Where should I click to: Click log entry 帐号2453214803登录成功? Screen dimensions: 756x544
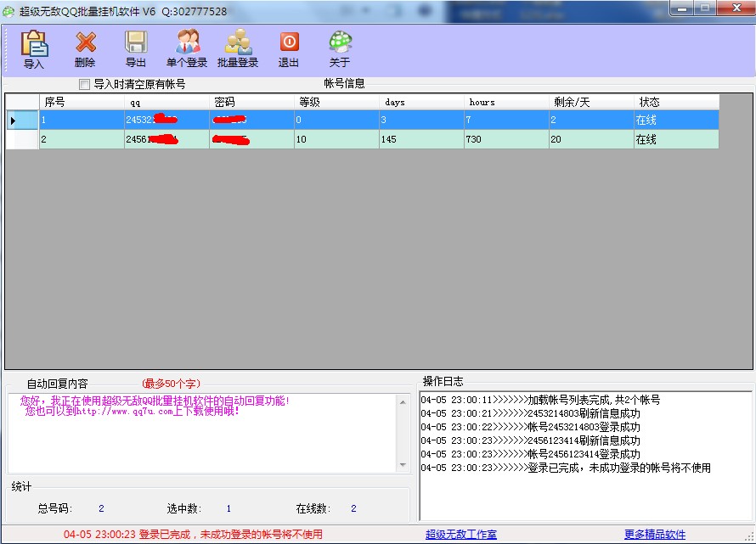tap(530, 427)
